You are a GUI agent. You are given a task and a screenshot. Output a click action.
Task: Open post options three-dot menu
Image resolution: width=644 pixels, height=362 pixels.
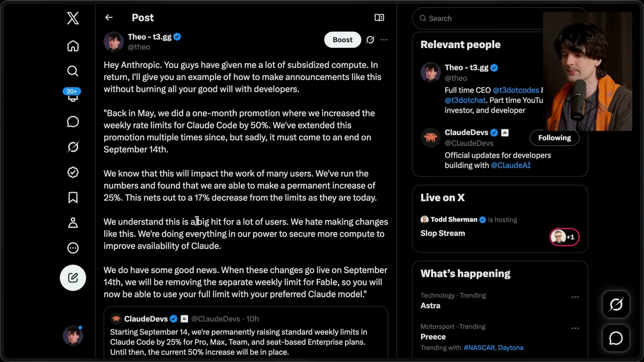384,40
